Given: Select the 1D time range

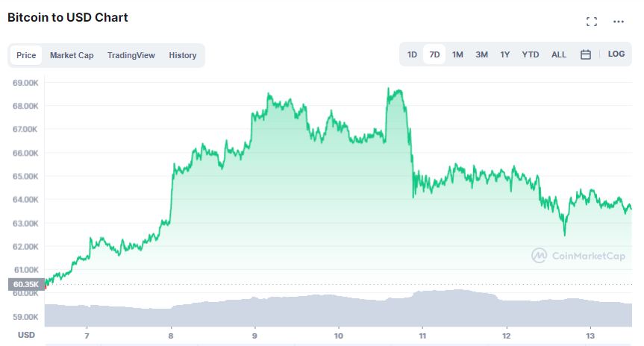Looking at the screenshot, I should pyautogui.click(x=412, y=54).
